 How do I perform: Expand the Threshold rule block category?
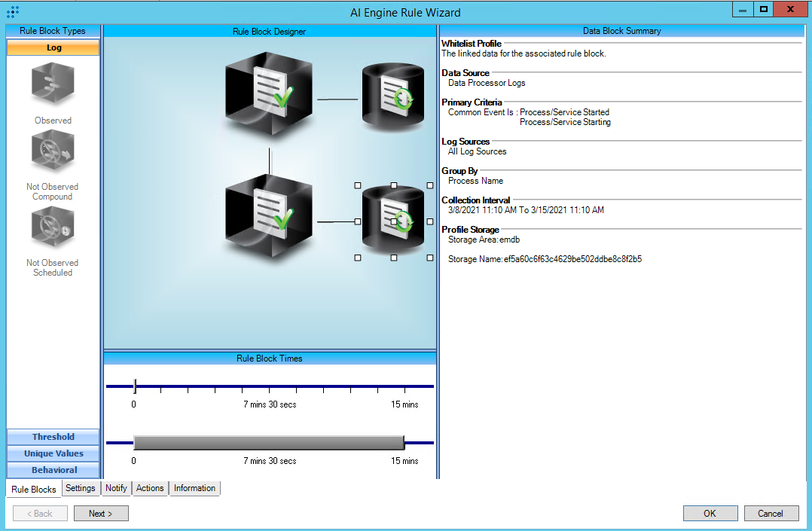(53, 437)
